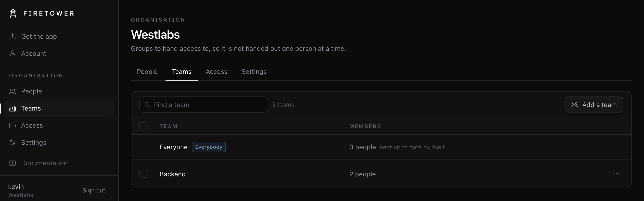Screen dimensions: 644x201
Task: Click the Everybody badge next to Everyone
Action: [209, 147]
